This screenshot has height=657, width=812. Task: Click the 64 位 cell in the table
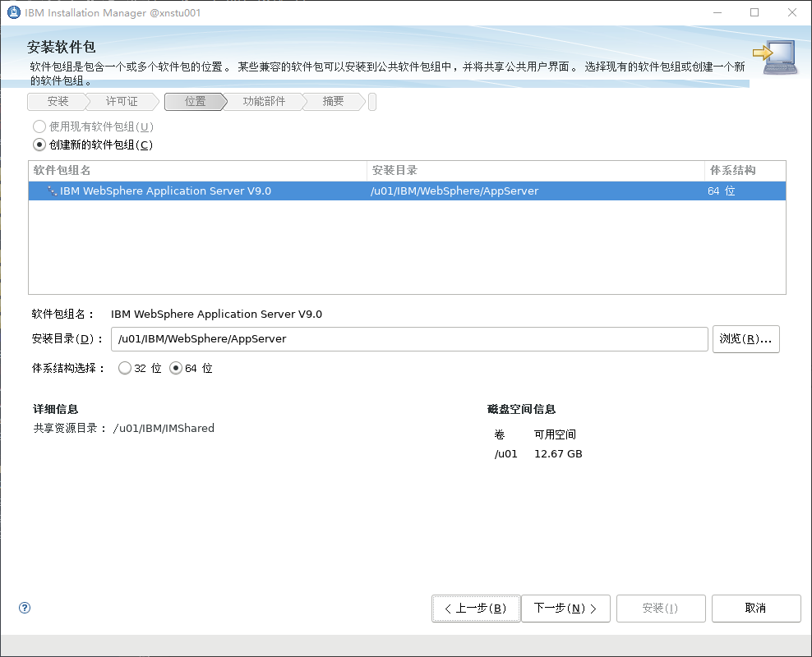point(722,191)
